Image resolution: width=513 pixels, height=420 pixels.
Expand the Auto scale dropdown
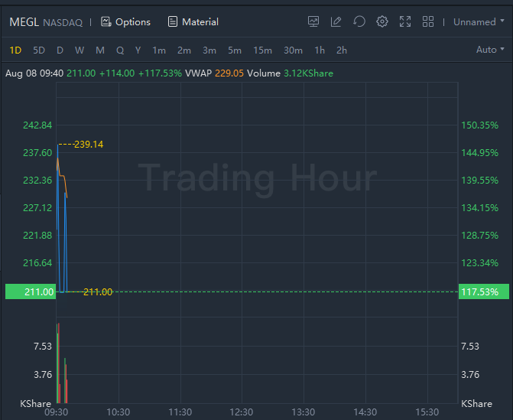490,50
